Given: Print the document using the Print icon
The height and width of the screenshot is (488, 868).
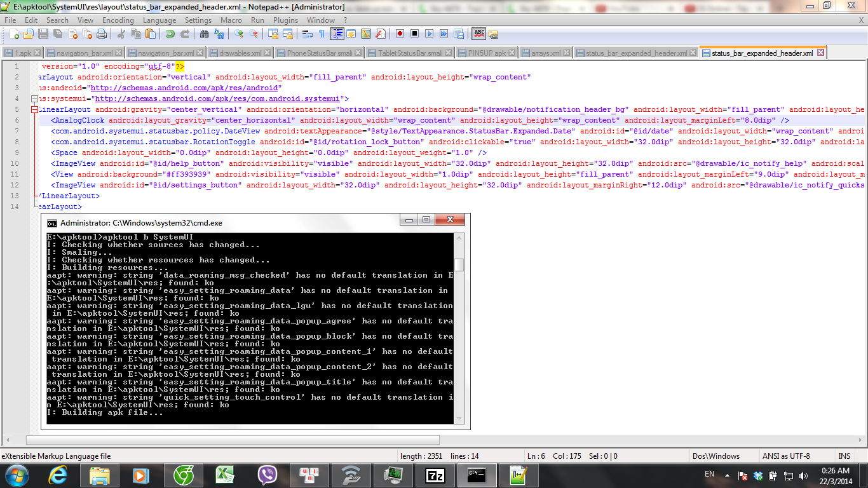Looking at the screenshot, I should (x=102, y=34).
